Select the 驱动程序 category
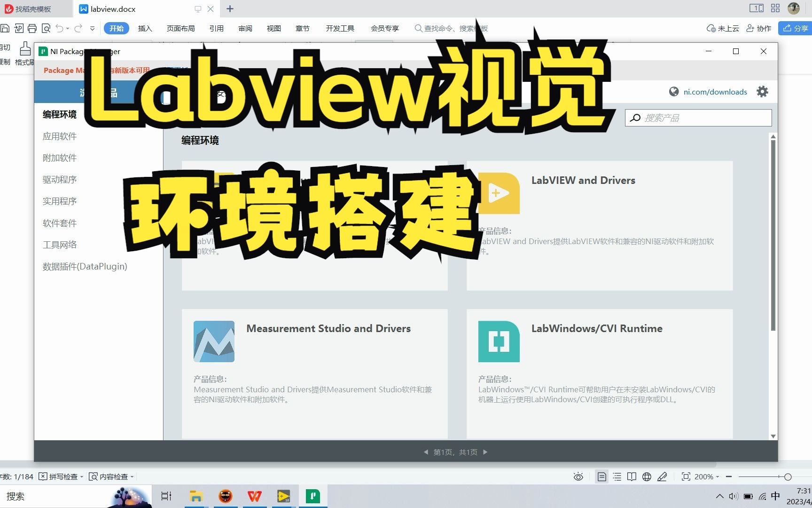This screenshot has height=508, width=812. (x=60, y=180)
